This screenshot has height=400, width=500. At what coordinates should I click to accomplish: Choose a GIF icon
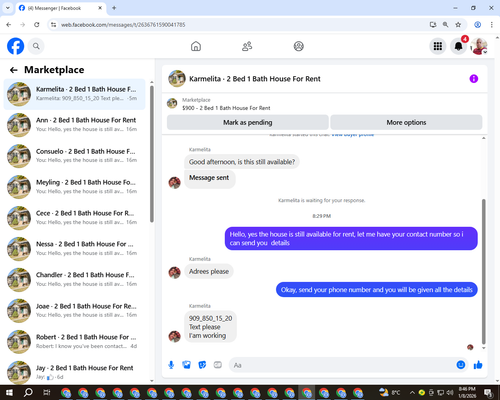(x=218, y=365)
